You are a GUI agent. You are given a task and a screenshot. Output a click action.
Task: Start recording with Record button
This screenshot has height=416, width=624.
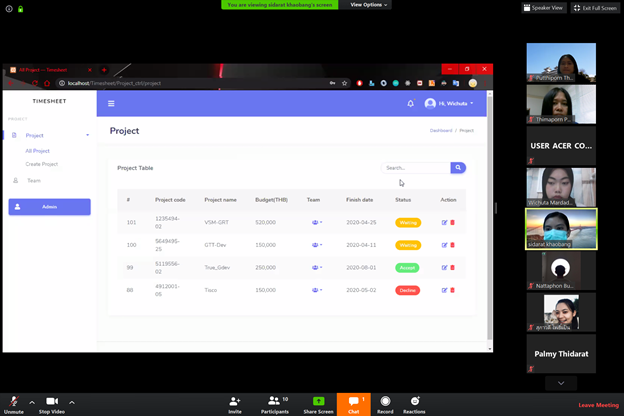click(385, 403)
